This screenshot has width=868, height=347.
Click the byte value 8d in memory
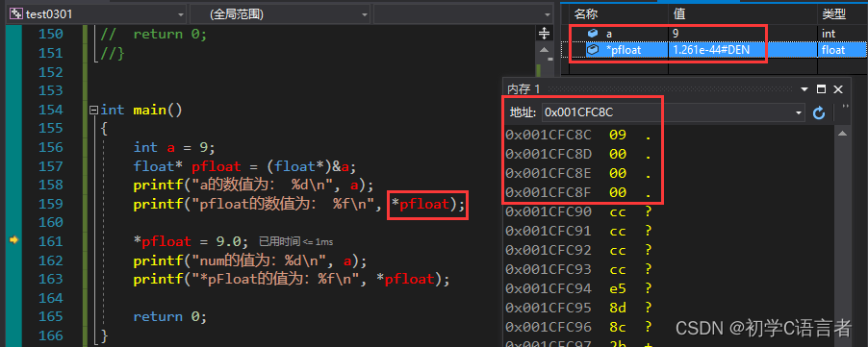click(x=618, y=308)
